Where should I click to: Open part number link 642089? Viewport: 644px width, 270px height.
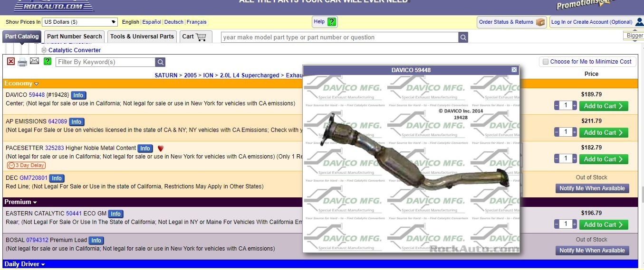58,121
